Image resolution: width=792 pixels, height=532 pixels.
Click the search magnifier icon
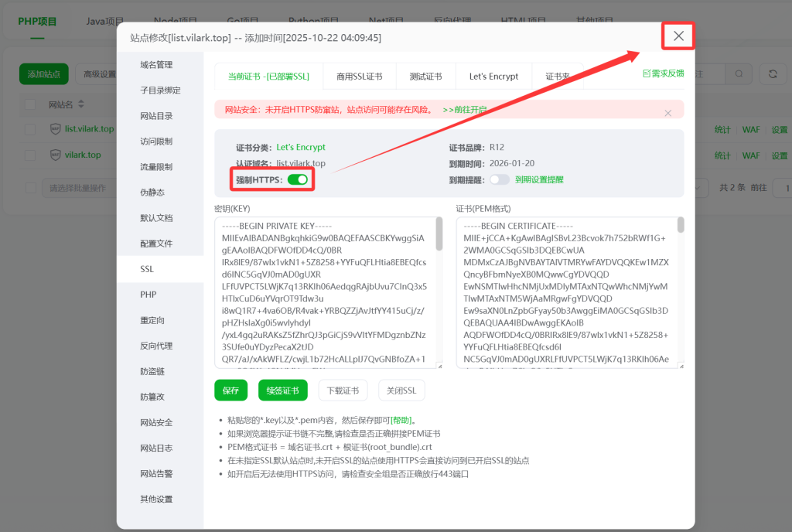click(x=739, y=73)
